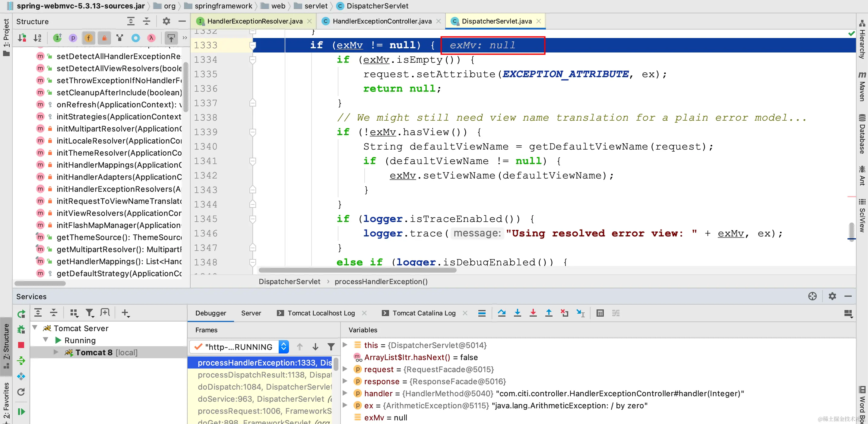Click the editor horizontal scrollbar

[357, 270]
